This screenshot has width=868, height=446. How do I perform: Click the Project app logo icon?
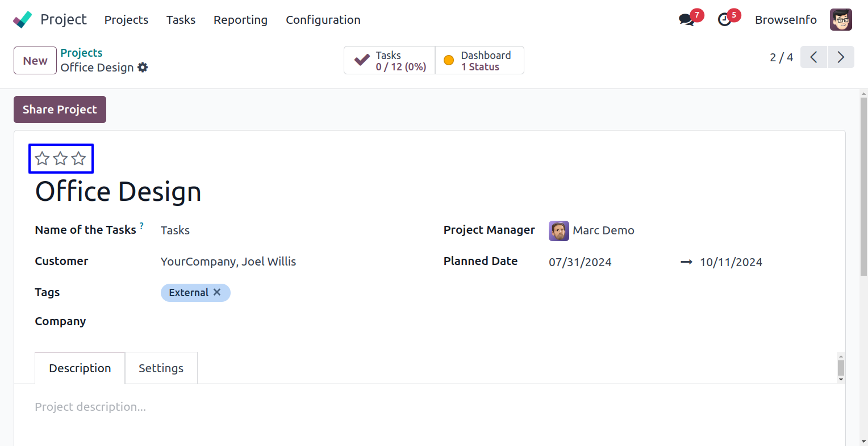[23, 20]
